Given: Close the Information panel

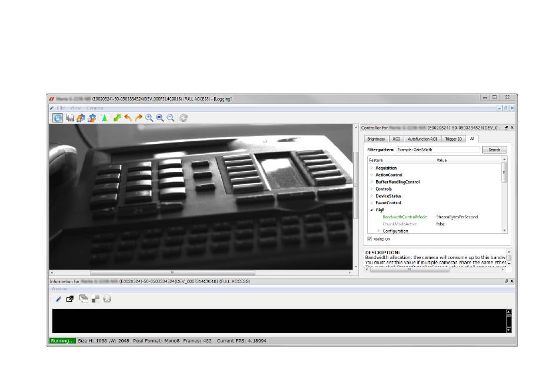Looking at the screenshot, I should tap(512, 281).
